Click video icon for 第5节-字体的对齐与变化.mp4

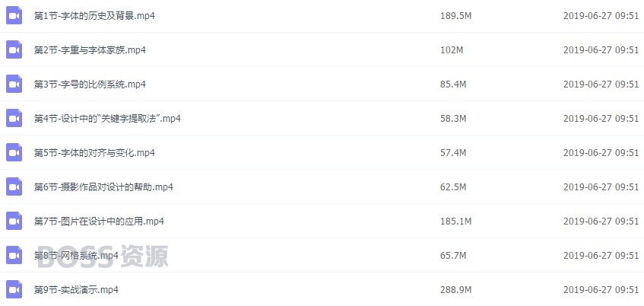coord(14,152)
